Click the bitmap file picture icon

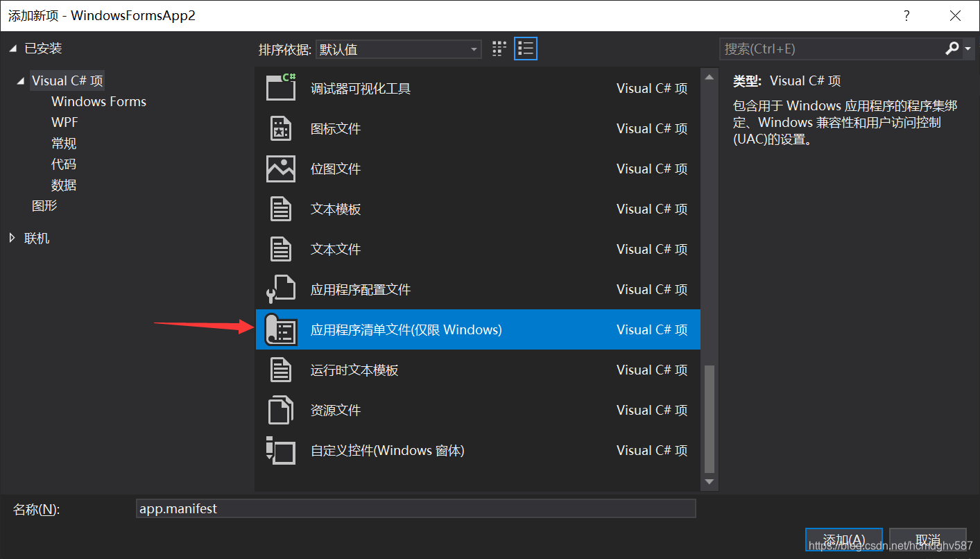(x=281, y=169)
